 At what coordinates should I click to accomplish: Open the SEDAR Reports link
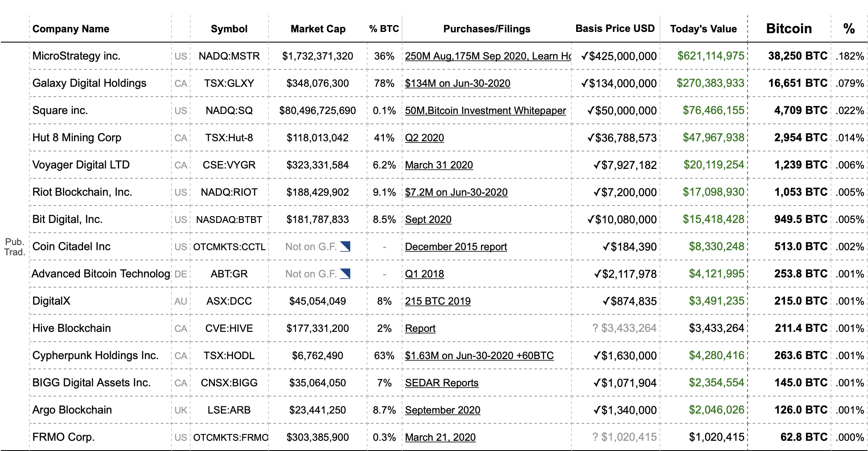pos(441,383)
